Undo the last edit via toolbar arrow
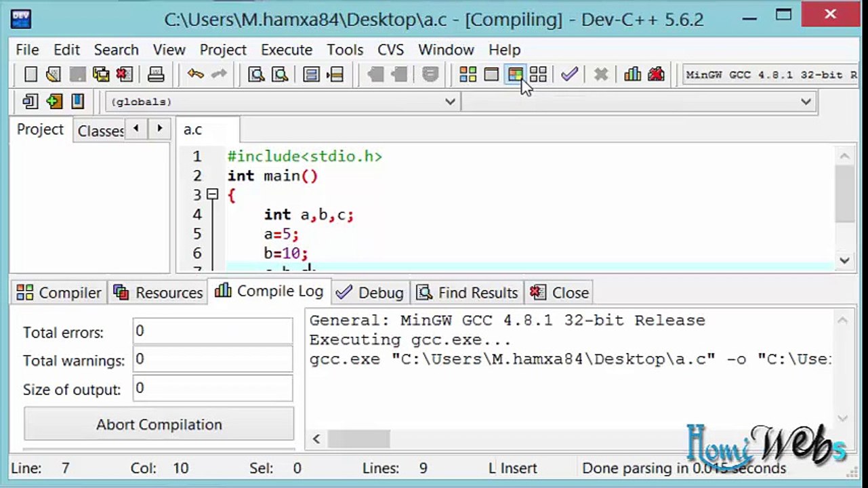The width and height of the screenshot is (868, 488). tap(196, 75)
